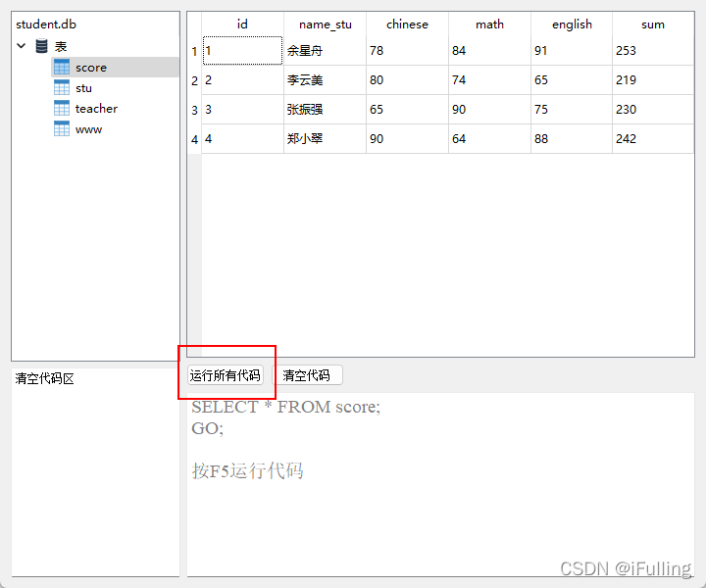706x588 pixels.
Task: Select the 表 root tree label
Action: [x=61, y=46]
